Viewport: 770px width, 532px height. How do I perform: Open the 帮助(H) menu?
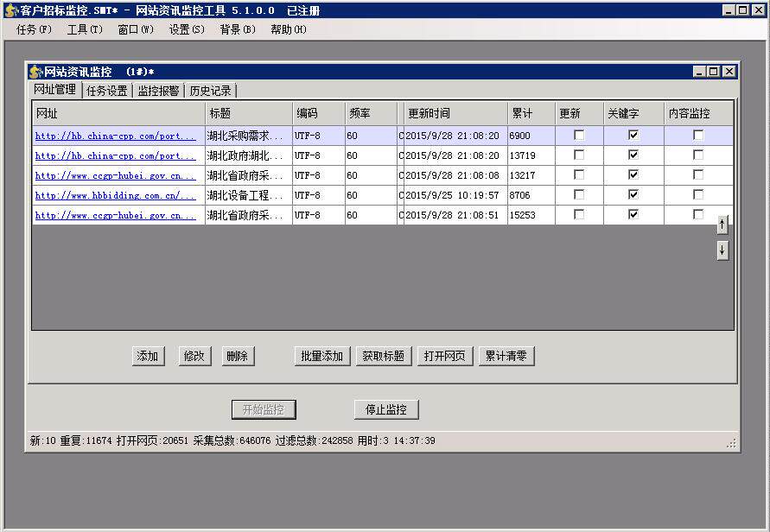point(287,28)
